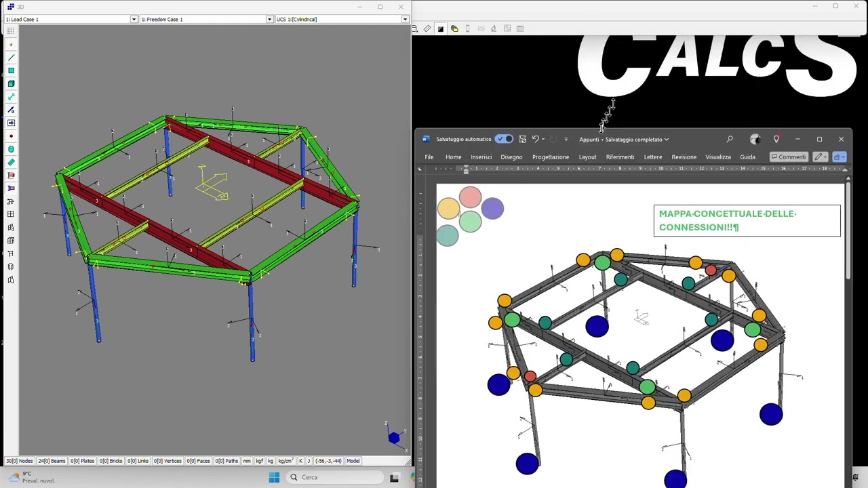Switch to the Visualizza tab

[718, 157]
